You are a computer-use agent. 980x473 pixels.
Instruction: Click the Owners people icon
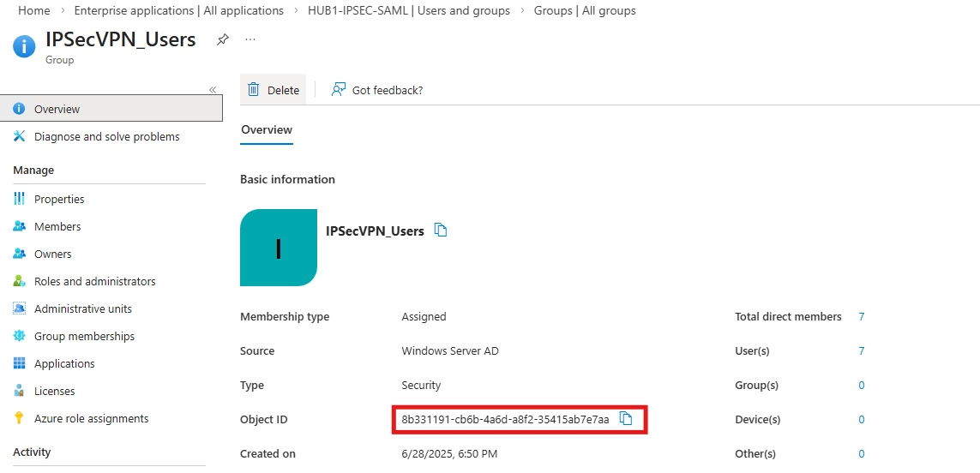[20, 254]
